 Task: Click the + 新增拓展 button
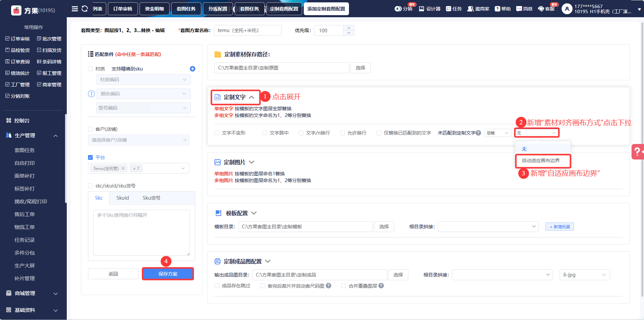point(560,227)
